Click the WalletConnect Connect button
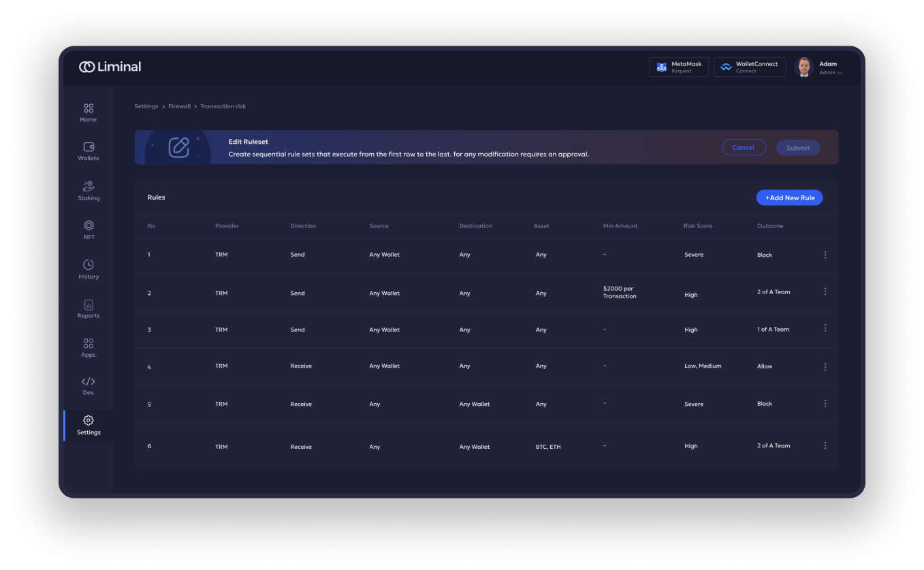The width and height of the screenshot is (924, 570). [750, 67]
